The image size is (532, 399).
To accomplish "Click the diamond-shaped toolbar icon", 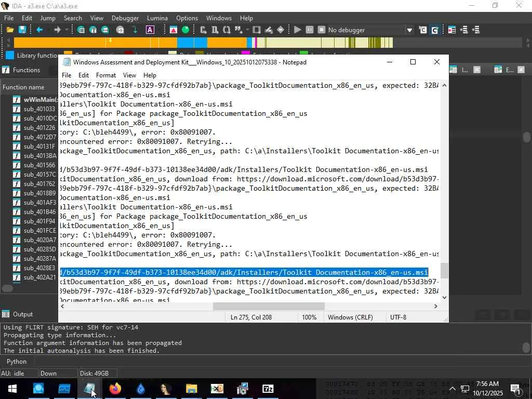I will click(281, 30).
